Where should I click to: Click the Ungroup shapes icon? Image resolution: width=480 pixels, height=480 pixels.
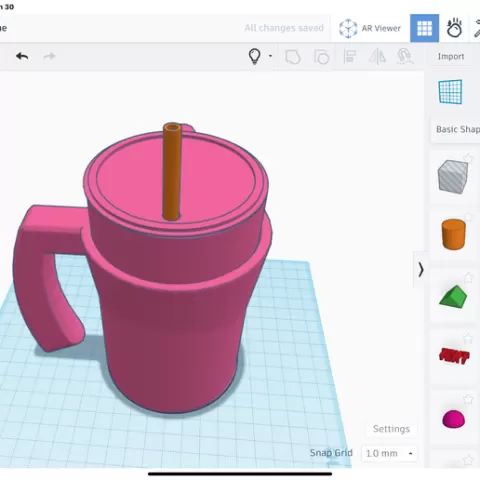tap(321, 57)
